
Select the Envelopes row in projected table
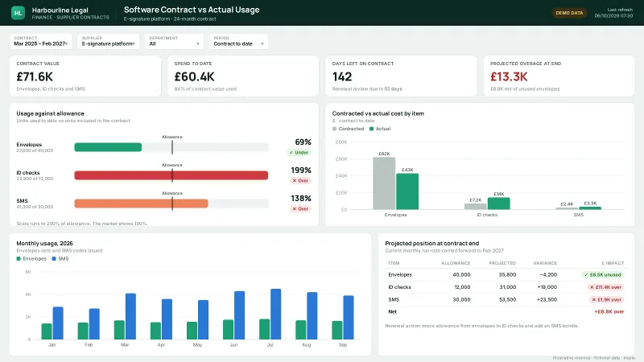pyautogui.click(x=506, y=274)
